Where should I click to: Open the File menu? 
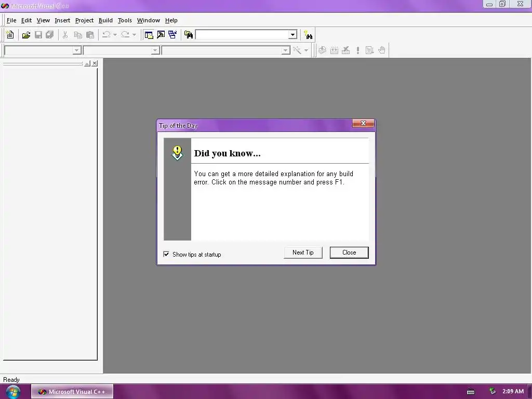[11, 20]
